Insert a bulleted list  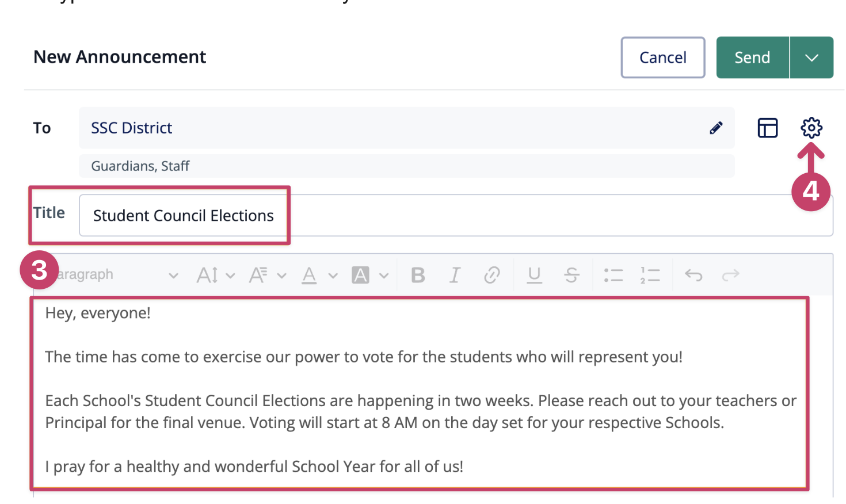(613, 275)
